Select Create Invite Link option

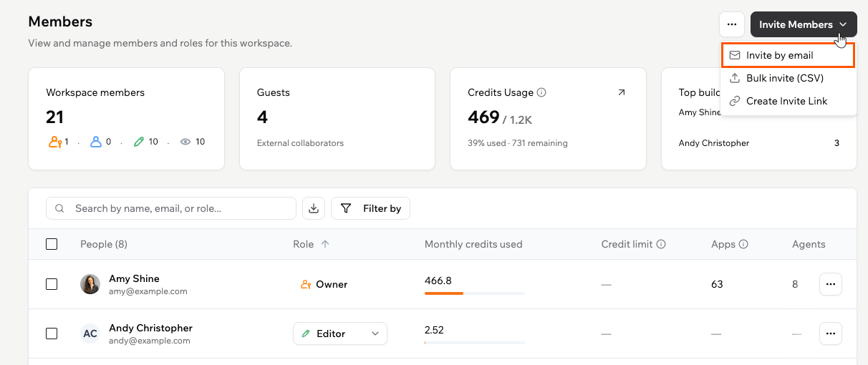point(789,101)
